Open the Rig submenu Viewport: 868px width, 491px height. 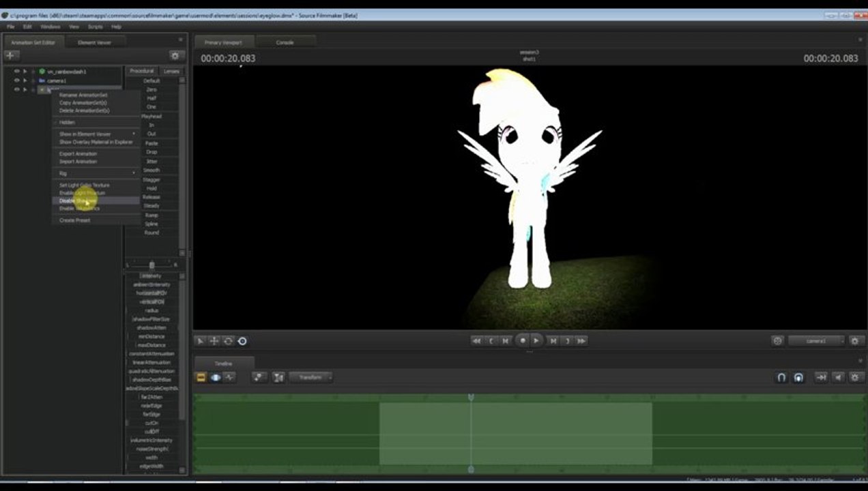(96, 173)
